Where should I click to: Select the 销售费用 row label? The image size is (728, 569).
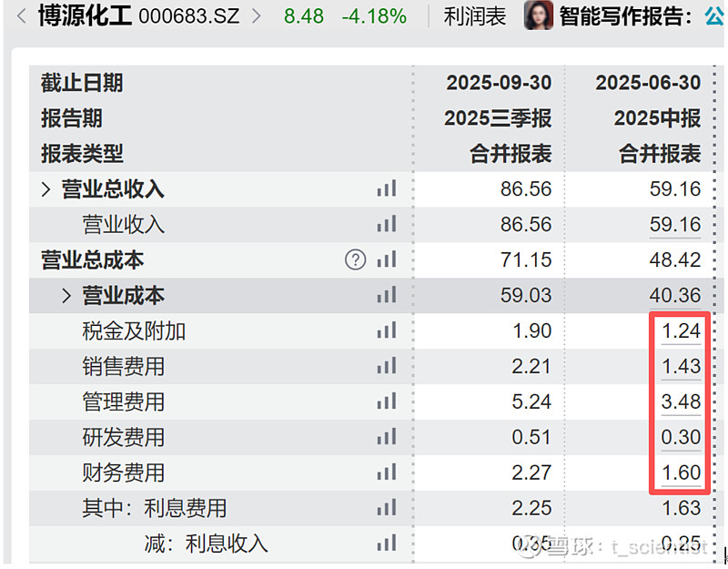pyautogui.click(x=124, y=366)
